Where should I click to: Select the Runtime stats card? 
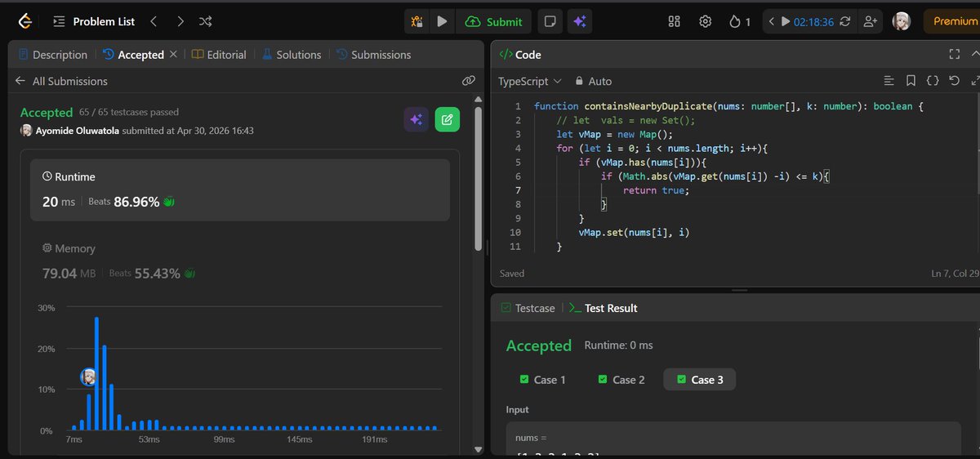coord(240,189)
